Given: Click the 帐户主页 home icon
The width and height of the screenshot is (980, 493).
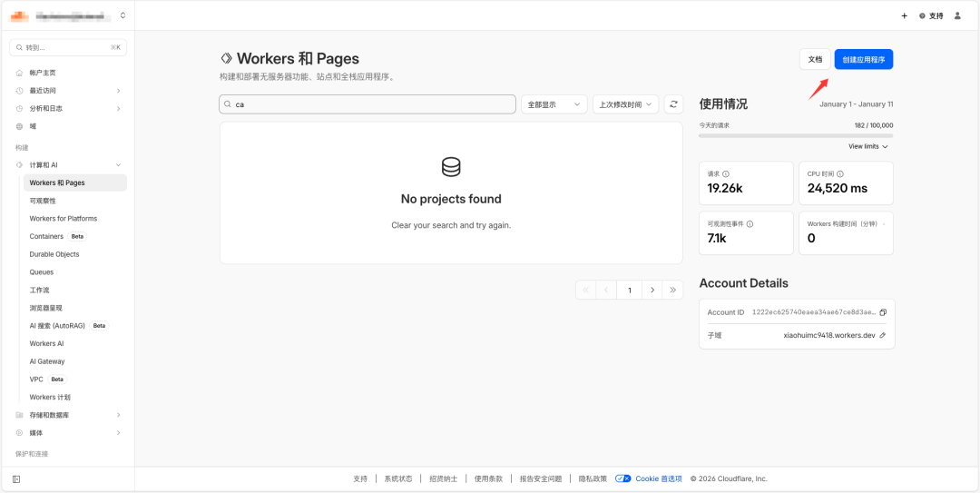Looking at the screenshot, I should click(19, 73).
